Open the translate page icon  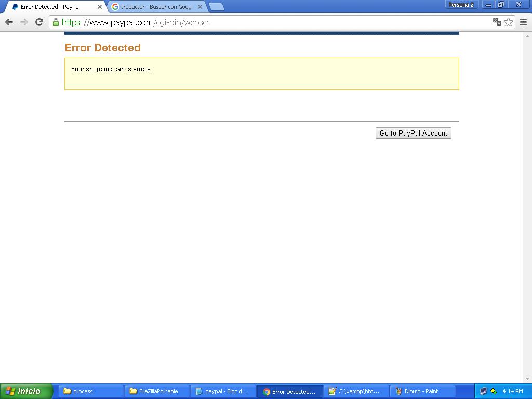coord(497,22)
